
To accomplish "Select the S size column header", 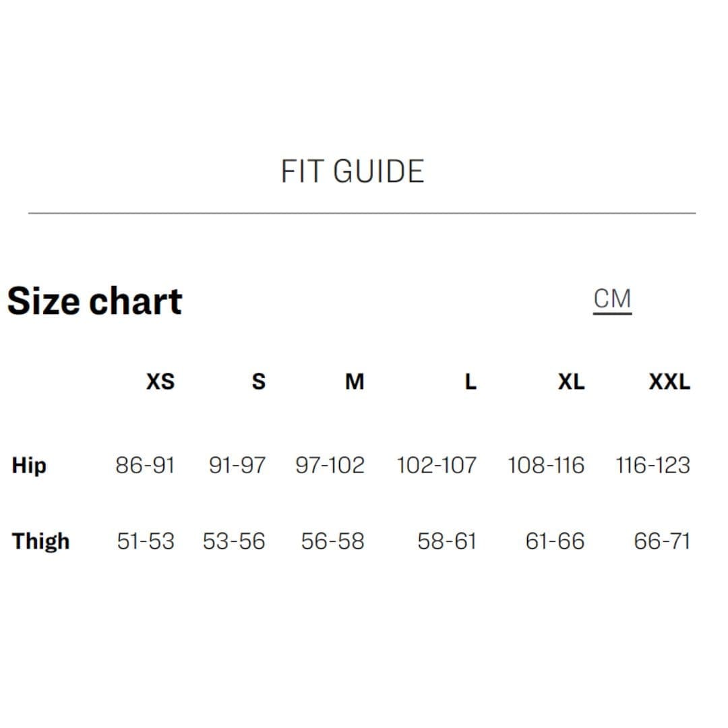I will coord(259,382).
